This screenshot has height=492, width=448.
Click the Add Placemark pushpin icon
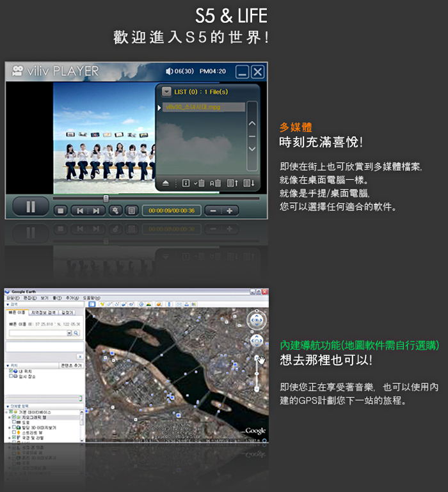[x=102, y=304]
